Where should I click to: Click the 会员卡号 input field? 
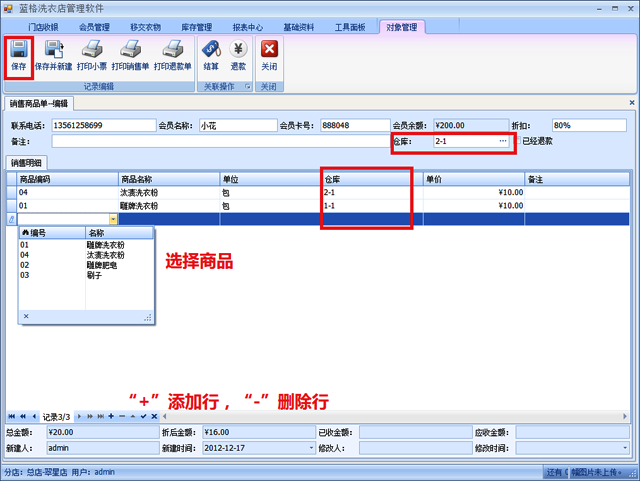point(355,125)
